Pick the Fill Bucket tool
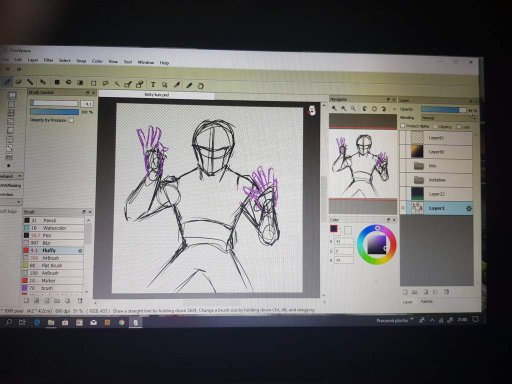 68,82
